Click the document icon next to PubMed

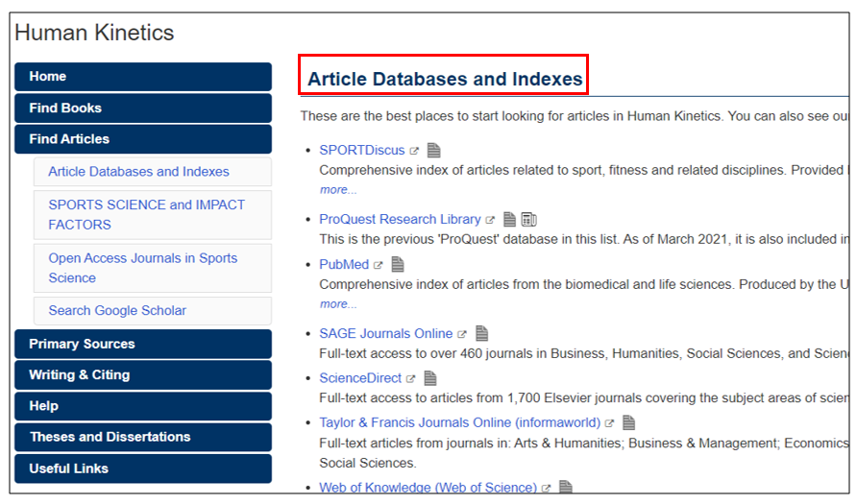(398, 265)
